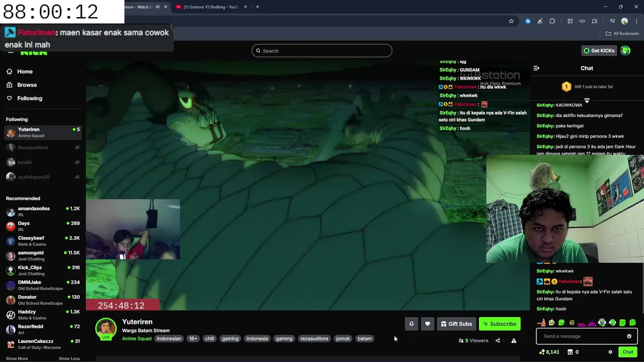Open Donator recommended channel

point(43,300)
